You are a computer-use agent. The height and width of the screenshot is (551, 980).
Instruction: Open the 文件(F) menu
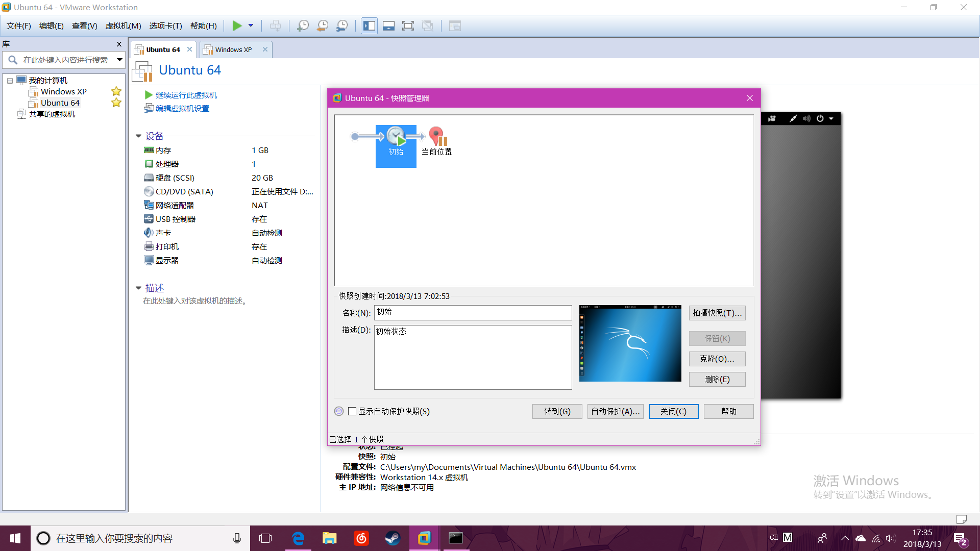(19, 26)
